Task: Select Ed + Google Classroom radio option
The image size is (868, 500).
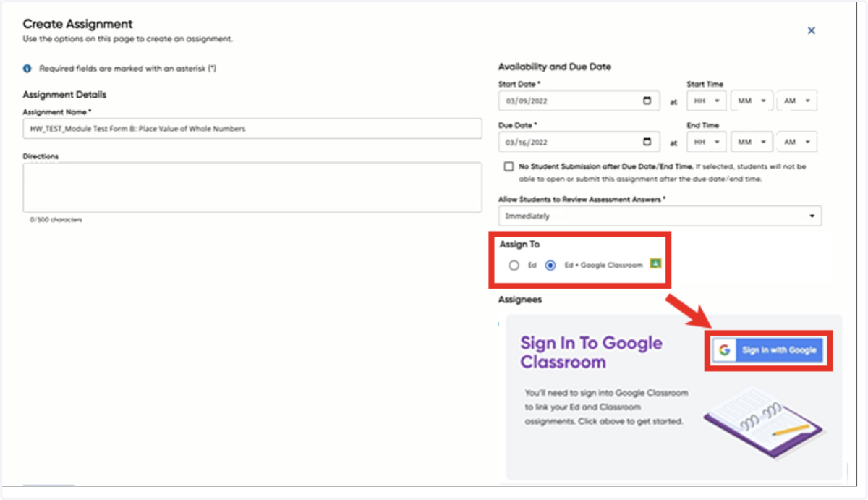Action: click(550, 266)
